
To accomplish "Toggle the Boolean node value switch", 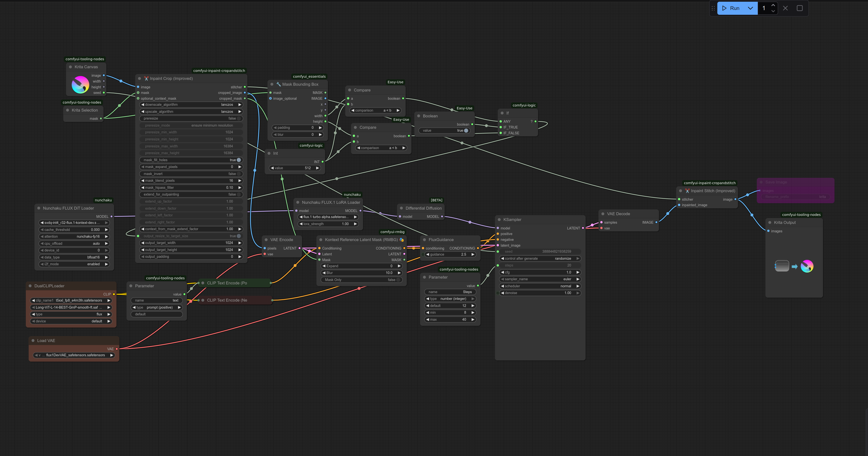I will 466,130.
